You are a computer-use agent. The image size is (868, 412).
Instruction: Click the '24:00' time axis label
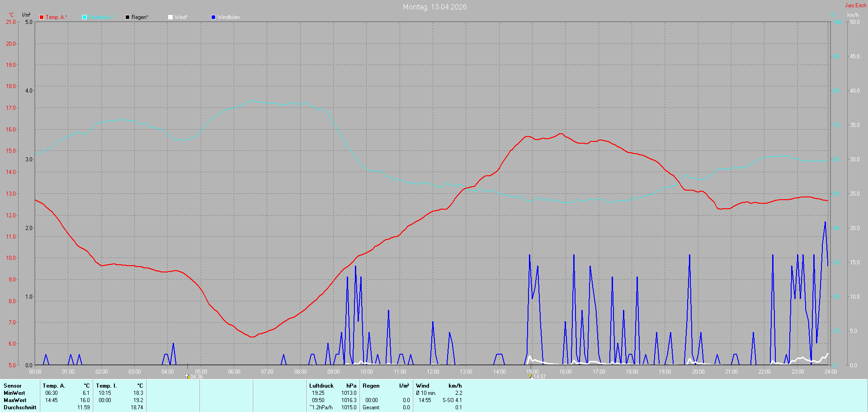pos(831,372)
